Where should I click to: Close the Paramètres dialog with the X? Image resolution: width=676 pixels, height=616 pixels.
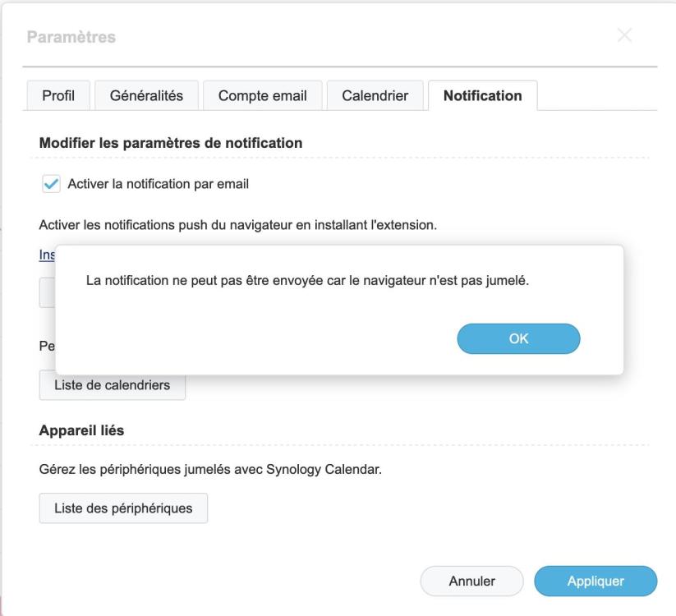[624, 36]
